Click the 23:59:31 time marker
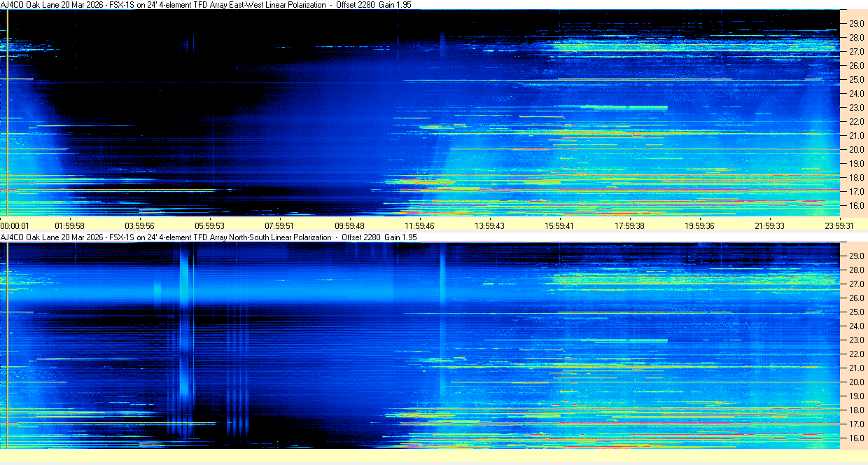Screen dimensions: 868x465 pos(839,225)
